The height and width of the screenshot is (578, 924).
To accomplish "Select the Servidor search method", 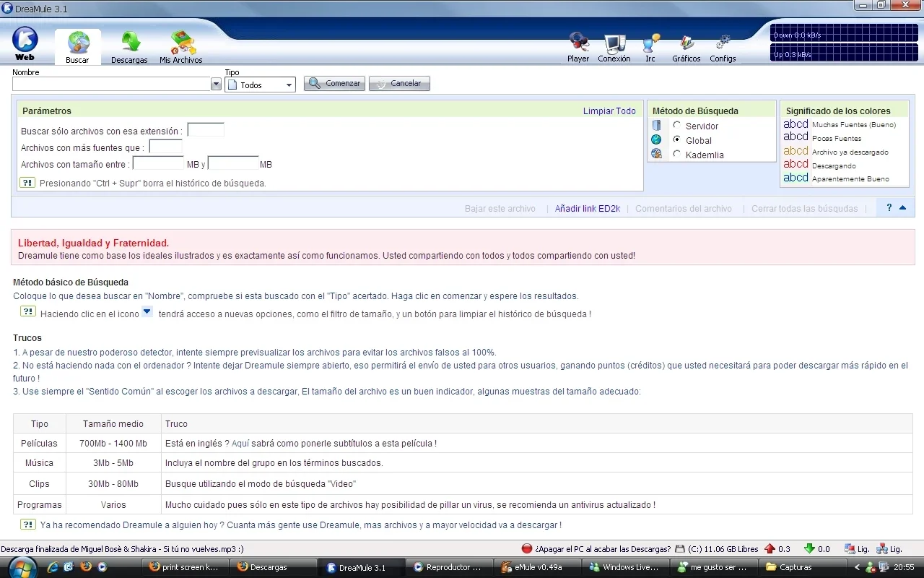I will 676,126.
